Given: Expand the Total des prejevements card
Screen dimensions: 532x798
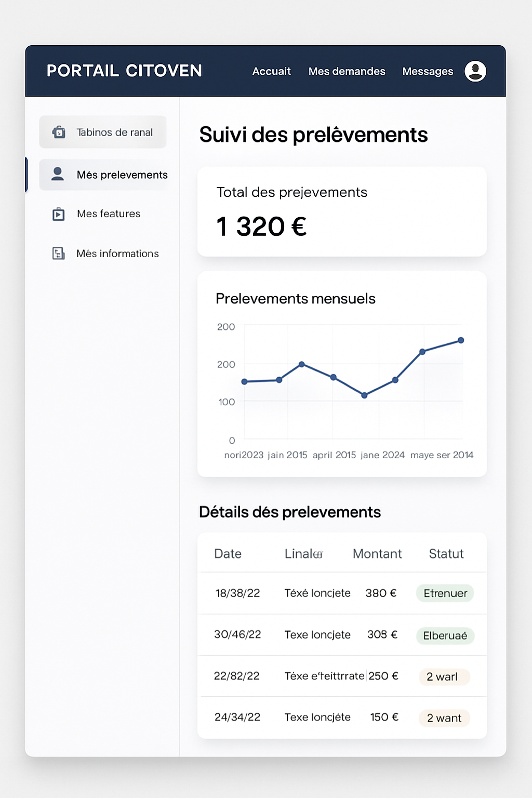Looking at the screenshot, I should (342, 211).
